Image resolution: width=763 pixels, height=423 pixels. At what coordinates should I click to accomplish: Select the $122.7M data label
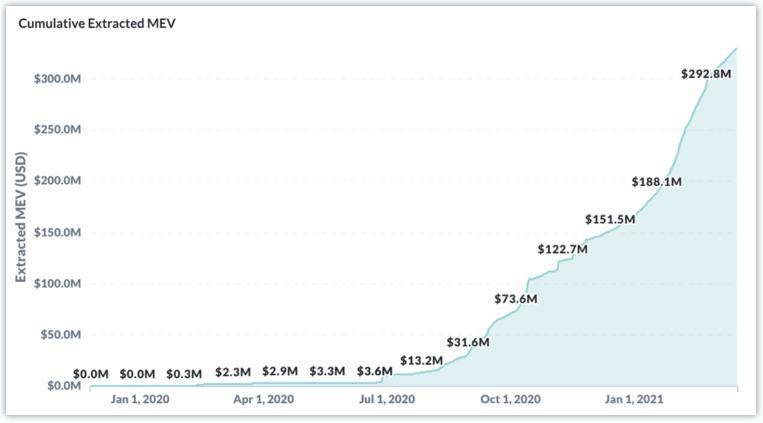tap(563, 250)
